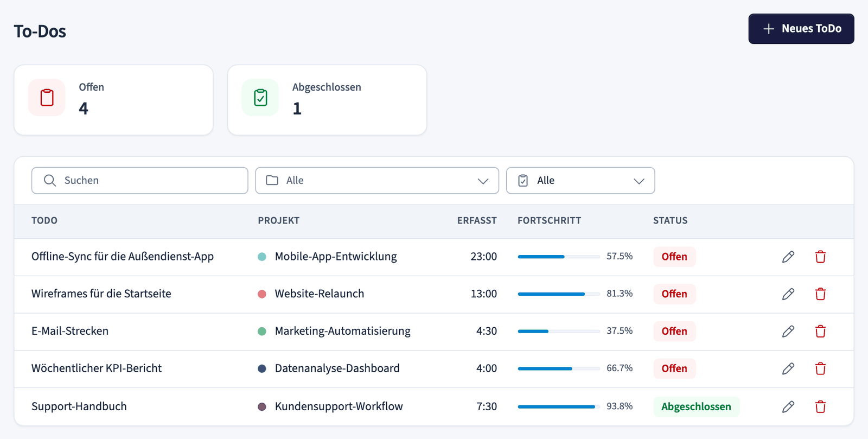Click the teal dot beside Mobile-App-Entwicklung

[x=262, y=257]
